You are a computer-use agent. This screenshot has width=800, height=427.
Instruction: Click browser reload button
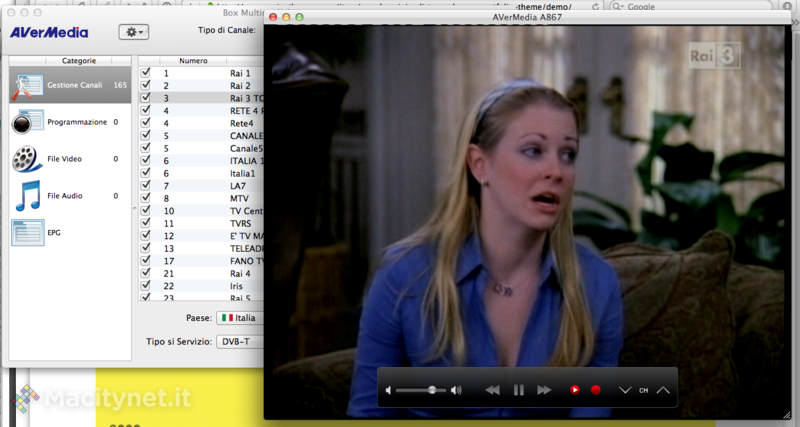(595, 7)
